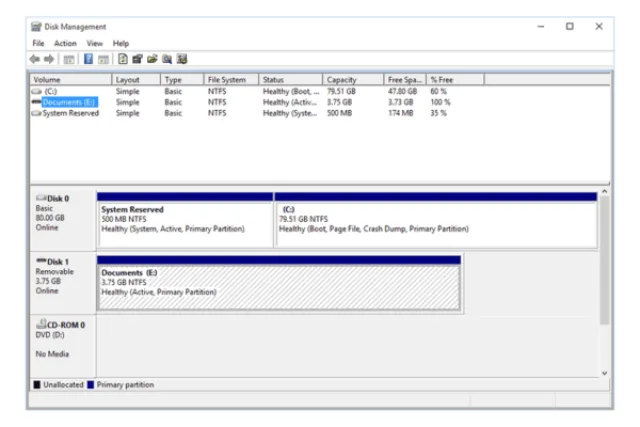Click the drive icon beside (C:) volume
The width and height of the screenshot is (640, 427).
click(x=37, y=91)
